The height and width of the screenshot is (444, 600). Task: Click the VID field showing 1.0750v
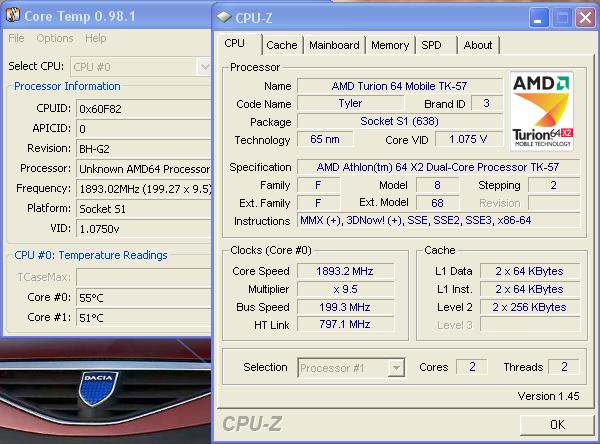point(144,229)
